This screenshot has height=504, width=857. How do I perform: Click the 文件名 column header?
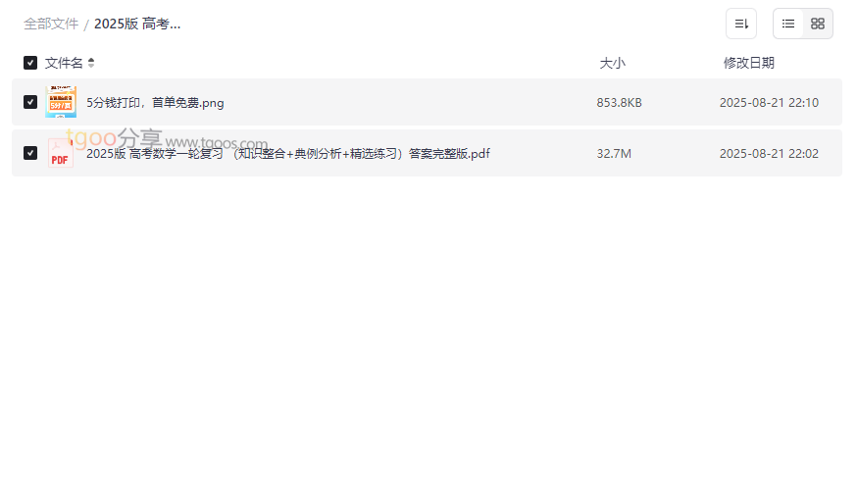click(64, 63)
